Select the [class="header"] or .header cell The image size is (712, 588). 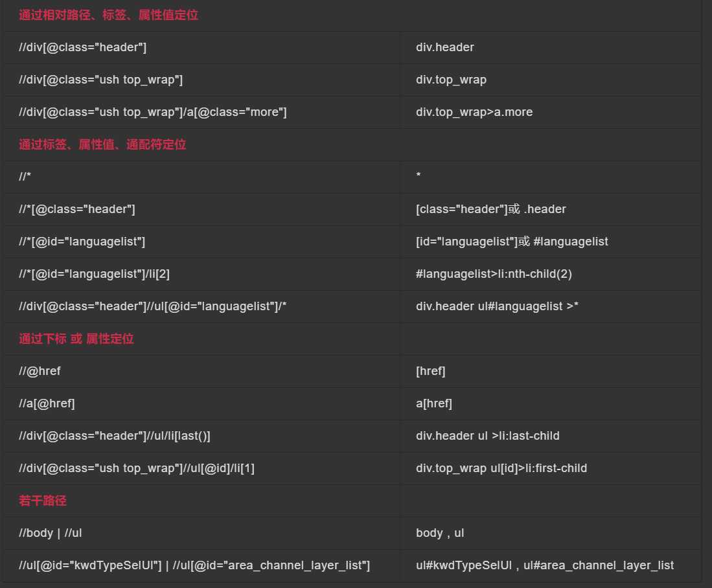coord(550,209)
